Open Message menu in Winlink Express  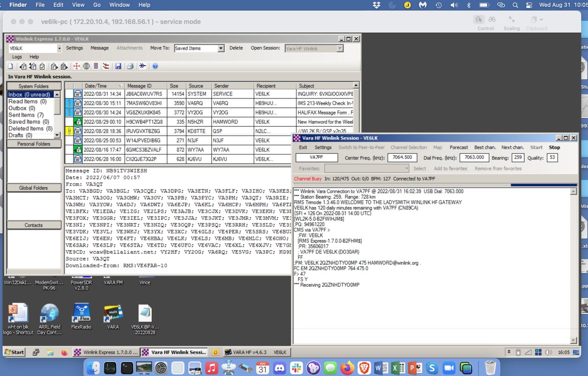point(99,48)
